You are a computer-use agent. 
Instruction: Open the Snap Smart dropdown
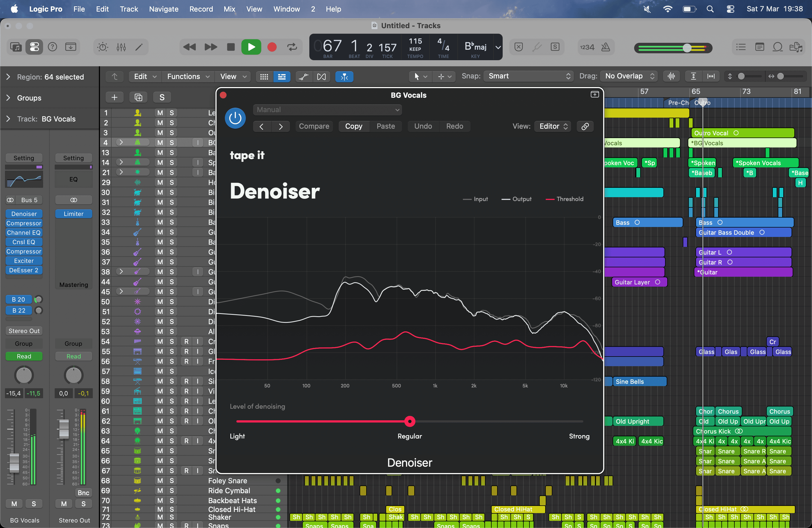(x=528, y=76)
